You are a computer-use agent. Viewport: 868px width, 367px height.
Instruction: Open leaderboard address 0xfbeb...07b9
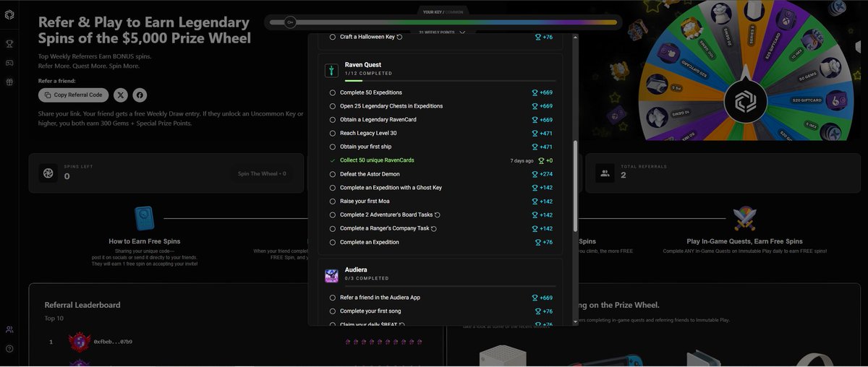(113, 342)
